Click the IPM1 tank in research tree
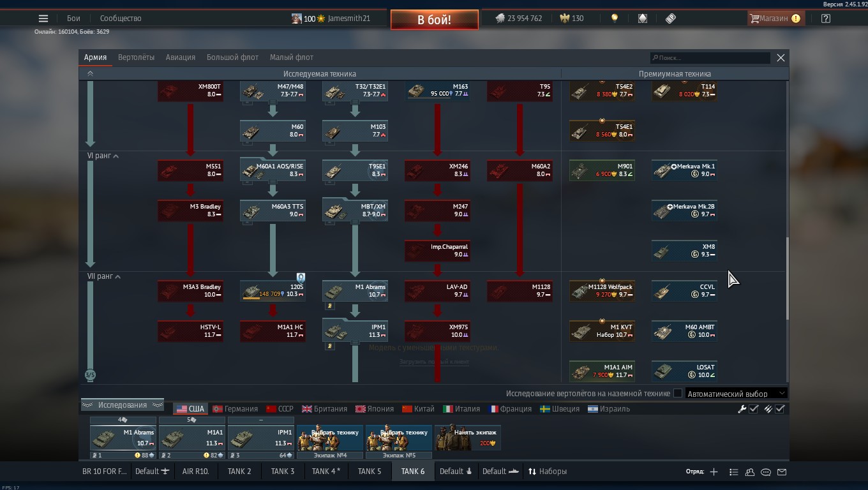Viewport: 868px width, 490px height. click(x=355, y=331)
